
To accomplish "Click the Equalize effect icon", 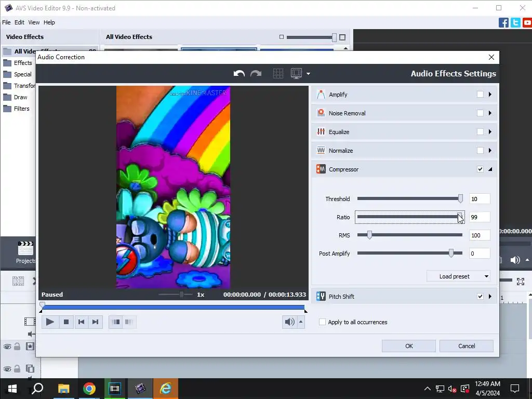I will tap(321, 131).
